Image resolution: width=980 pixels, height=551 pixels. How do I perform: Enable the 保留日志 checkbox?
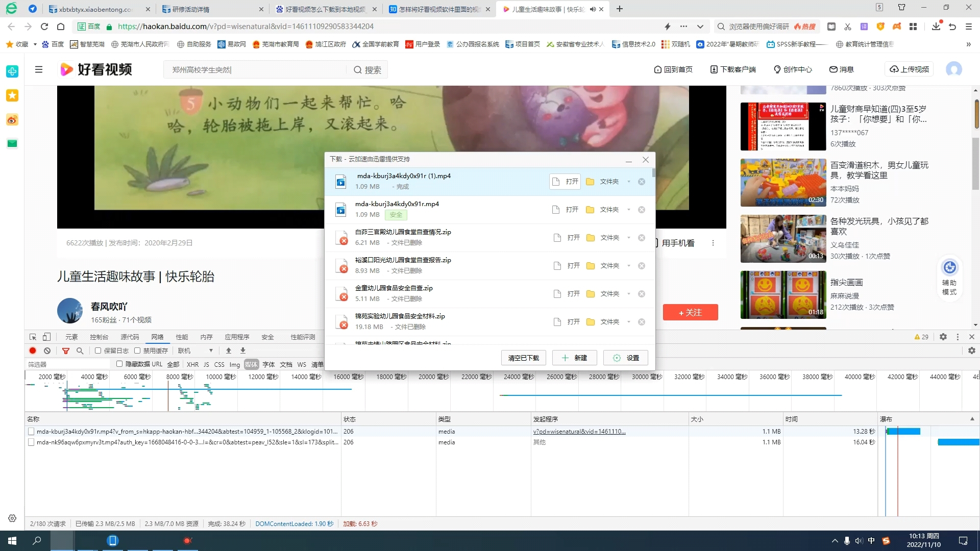pos(98,350)
